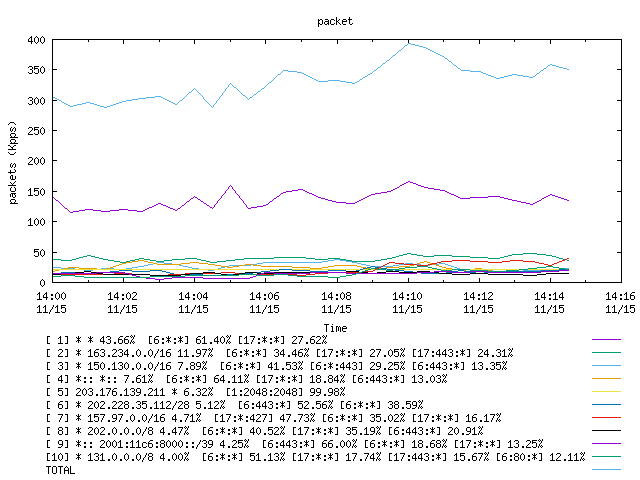Click the TOTAL line peak near 14:10

click(409, 44)
